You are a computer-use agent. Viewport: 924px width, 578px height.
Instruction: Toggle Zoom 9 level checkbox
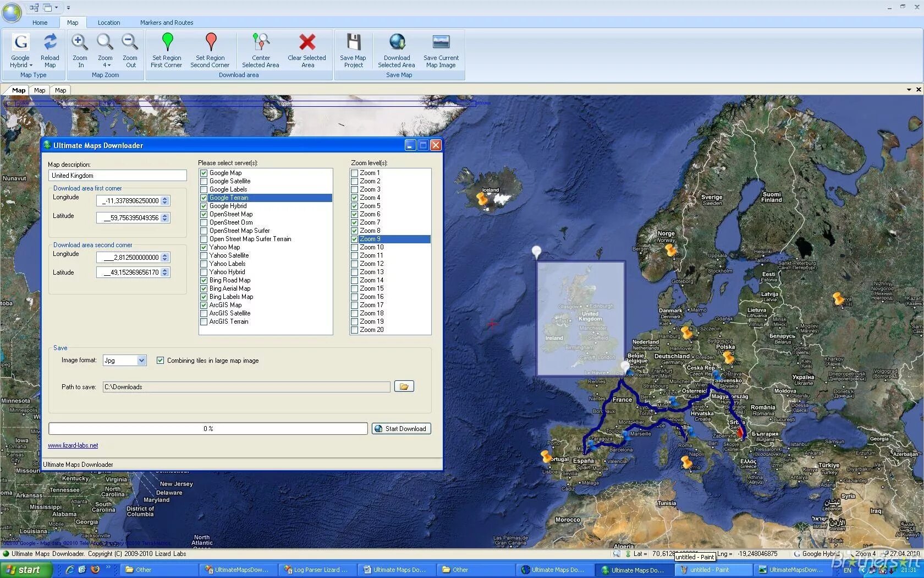(x=355, y=239)
